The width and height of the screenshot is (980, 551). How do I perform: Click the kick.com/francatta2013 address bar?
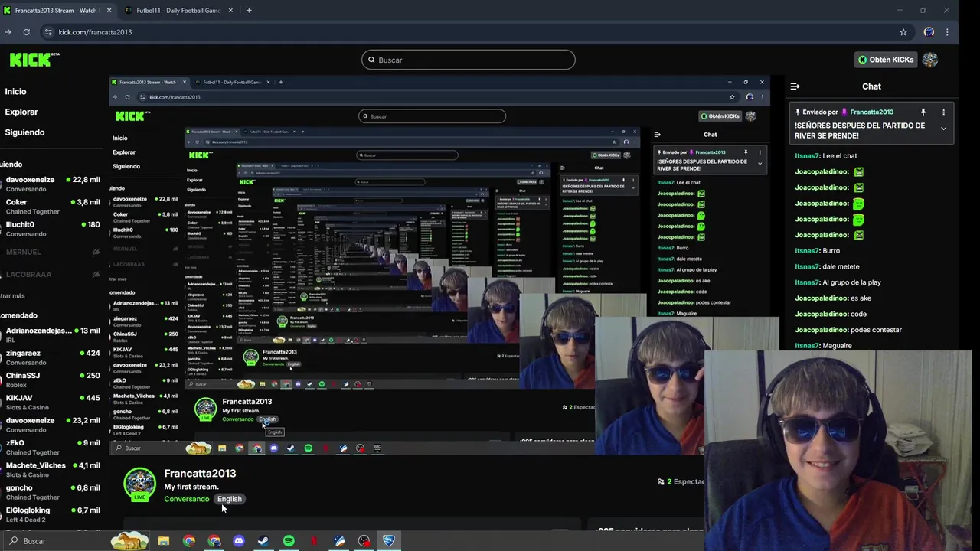[x=96, y=32]
